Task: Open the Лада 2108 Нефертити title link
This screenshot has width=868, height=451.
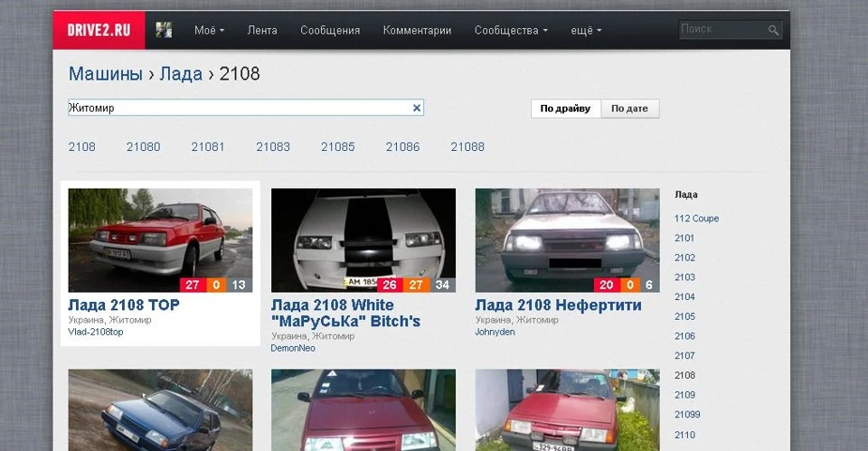Action: pyautogui.click(x=559, y=305)
